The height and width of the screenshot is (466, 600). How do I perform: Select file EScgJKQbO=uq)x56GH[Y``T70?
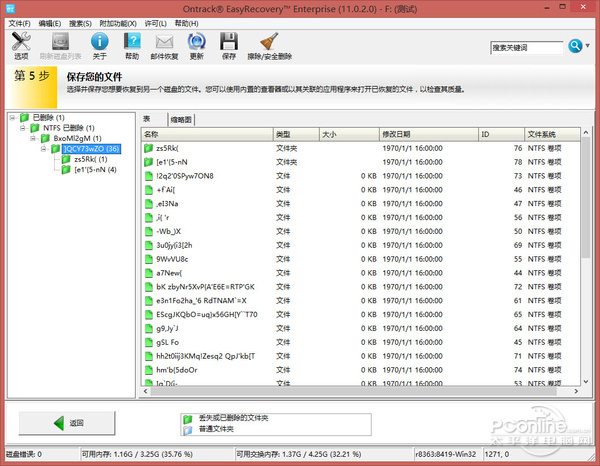[207, 314]
